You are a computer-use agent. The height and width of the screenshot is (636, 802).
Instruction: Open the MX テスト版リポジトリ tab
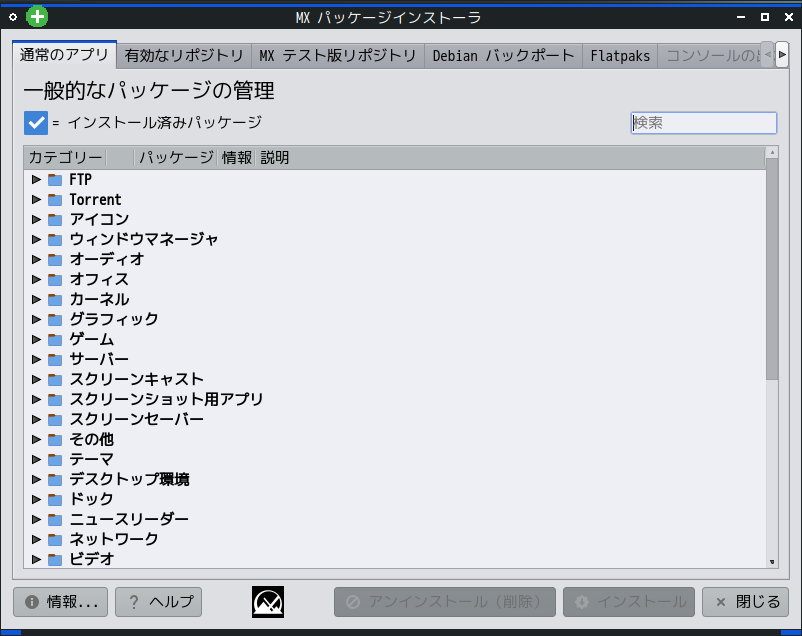click(x=338, y=56)
